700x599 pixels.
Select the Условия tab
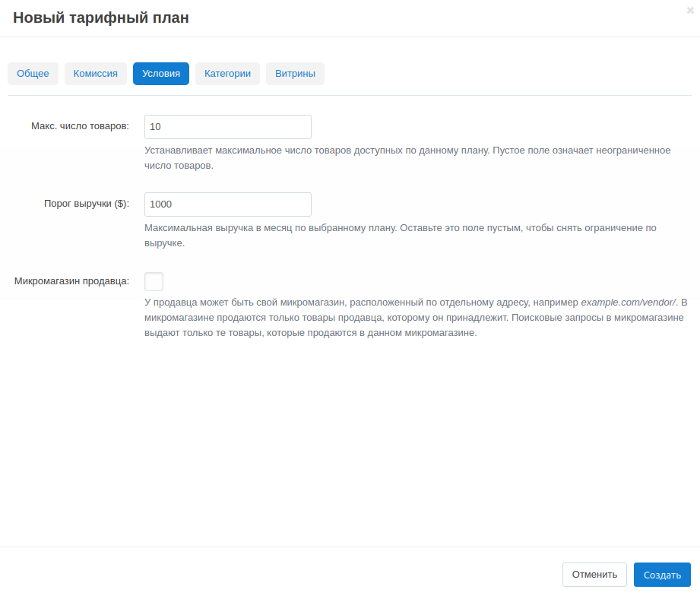(x=161, y=74)
